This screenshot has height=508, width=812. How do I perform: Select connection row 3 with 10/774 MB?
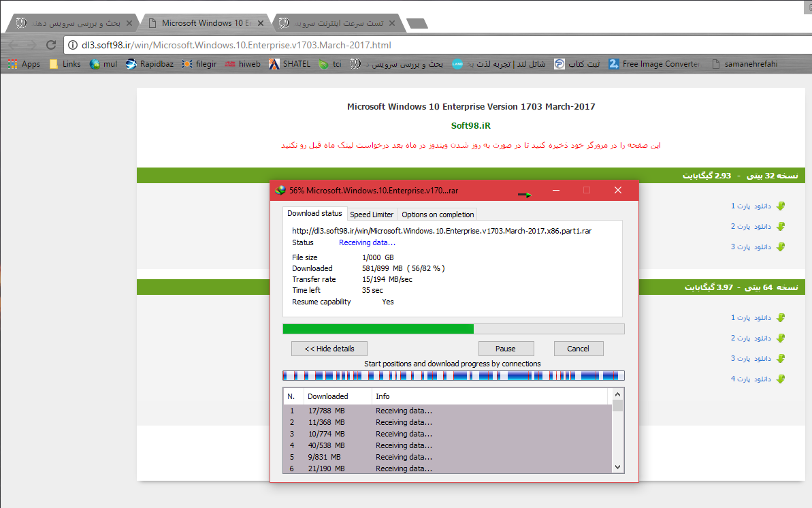[x=447, y=434]
